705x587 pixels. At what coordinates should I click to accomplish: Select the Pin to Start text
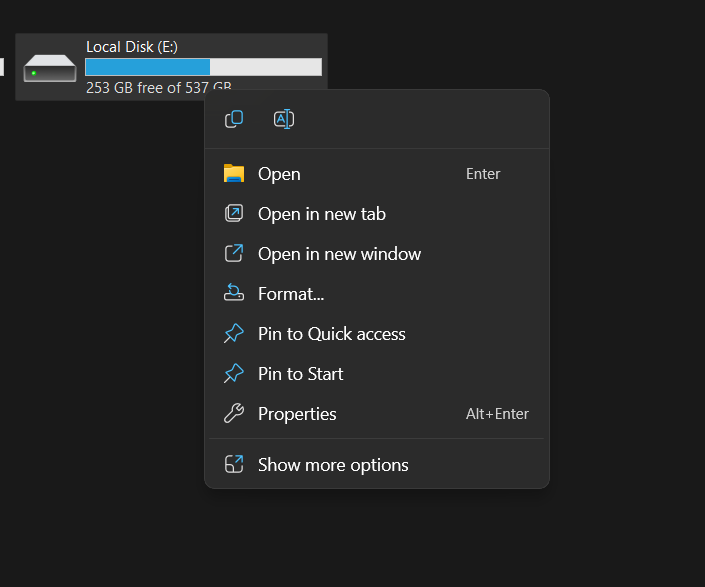pyautogui.click(x=300, y=374)
